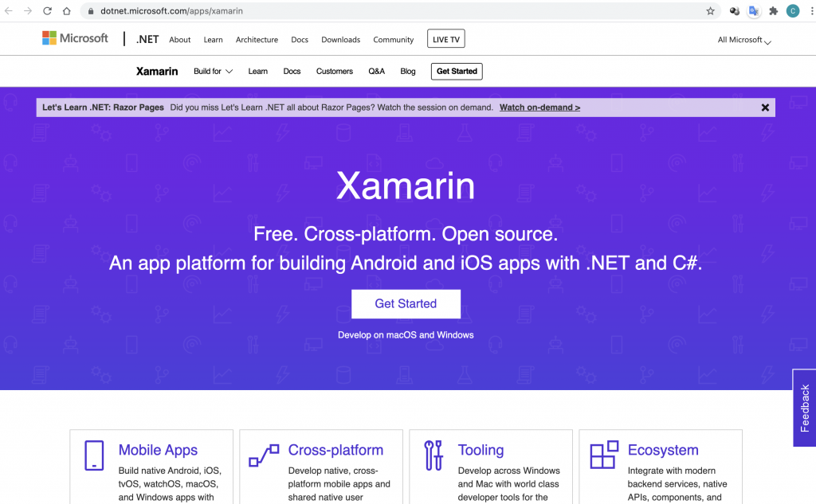
Task: Open the Downloads menu item
Action: (340, 40)
